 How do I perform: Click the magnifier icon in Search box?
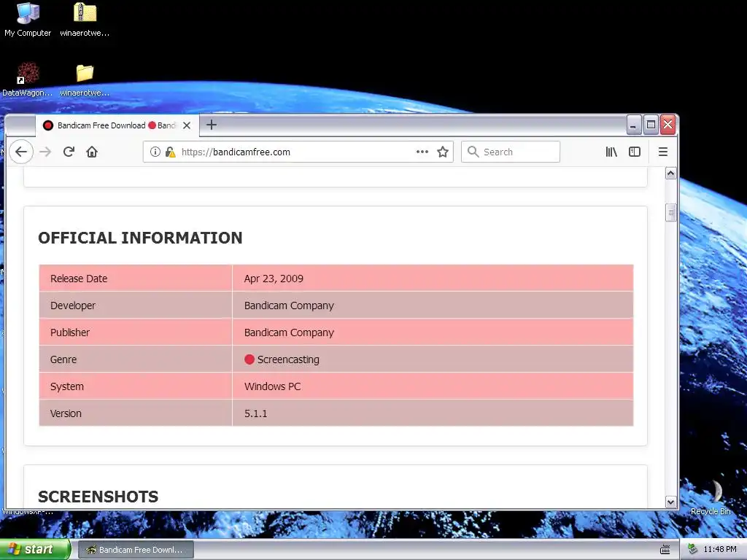[473, 152]
